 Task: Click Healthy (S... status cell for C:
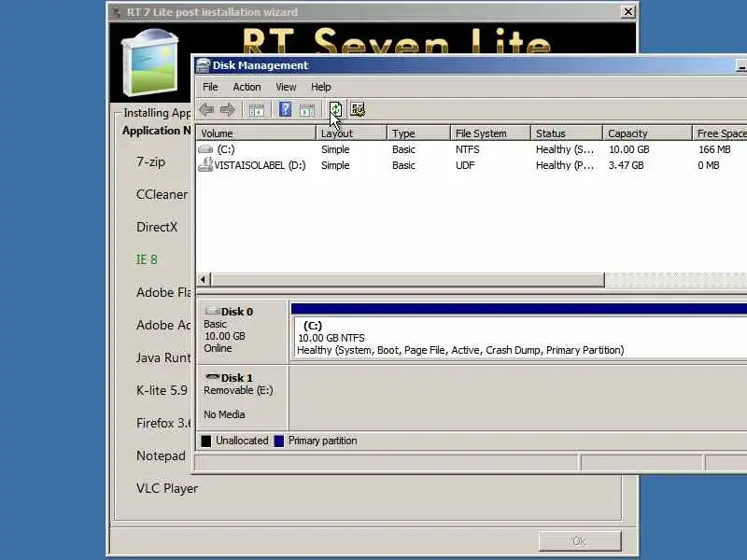[565, 149]
